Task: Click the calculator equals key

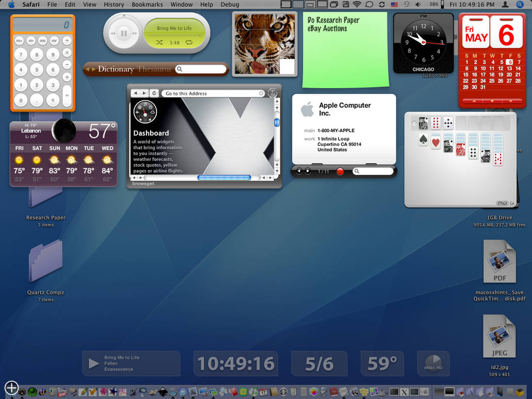Action: point(67,95)
